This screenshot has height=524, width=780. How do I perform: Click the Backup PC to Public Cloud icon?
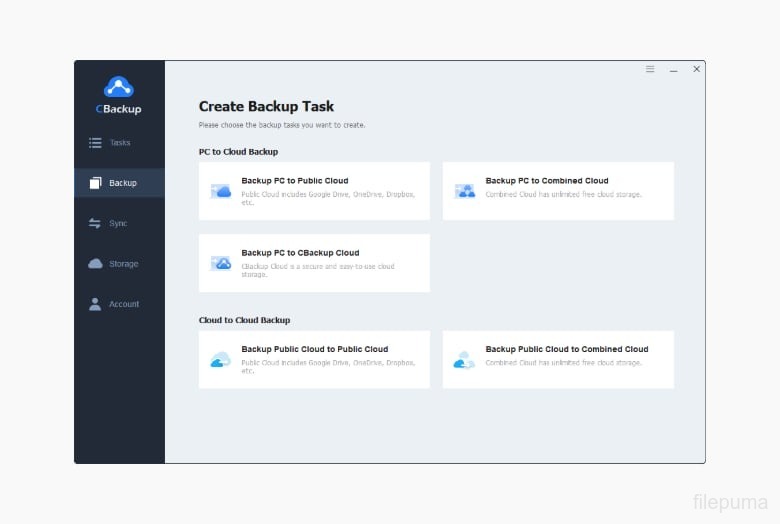[x=221, y=191]
